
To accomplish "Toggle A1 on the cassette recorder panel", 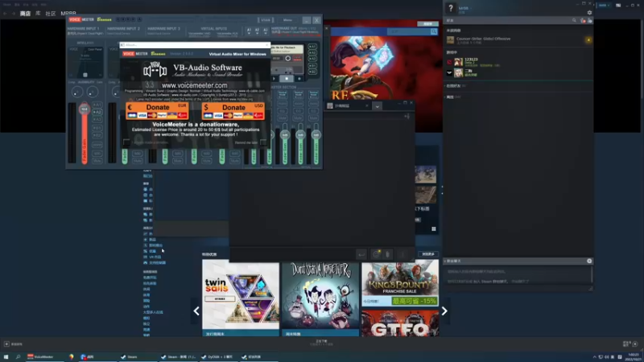I will coord(312,47).
